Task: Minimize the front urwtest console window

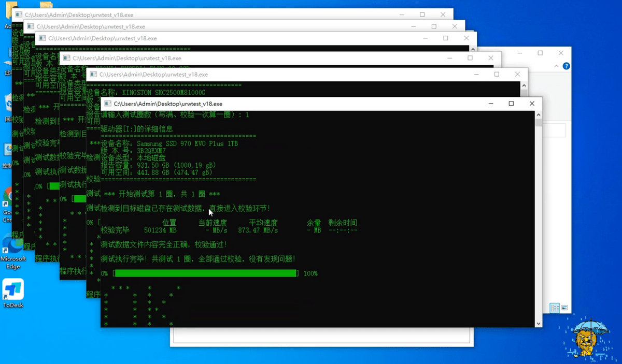Action: click(x=490, y=104)
